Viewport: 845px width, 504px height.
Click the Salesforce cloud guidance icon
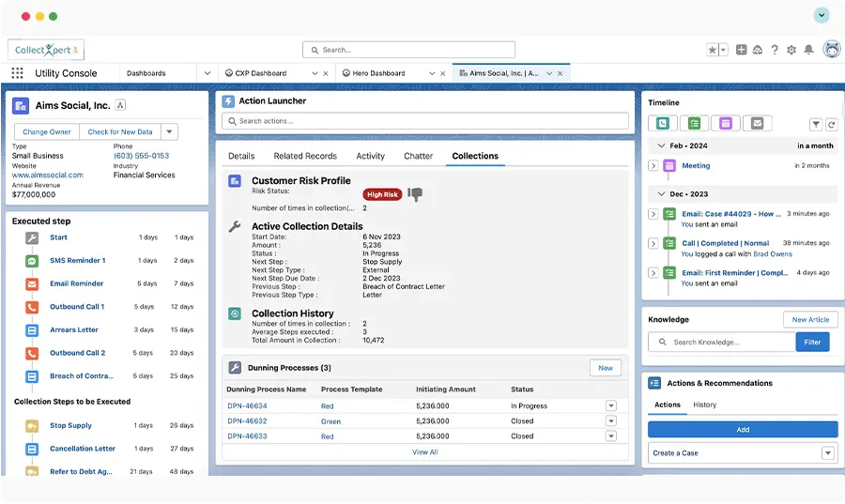click(x=758, y=50)
